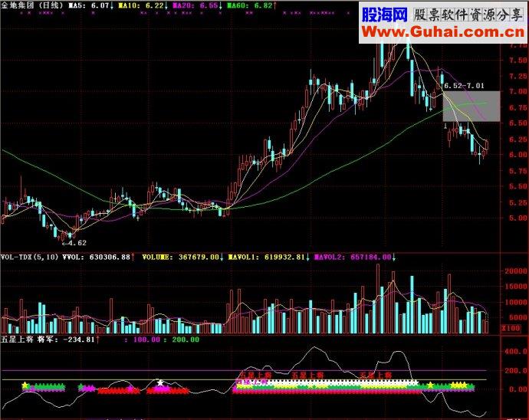Select the MA20: 6.55 indicator label

pyautogui.click(x=197, y=5)
